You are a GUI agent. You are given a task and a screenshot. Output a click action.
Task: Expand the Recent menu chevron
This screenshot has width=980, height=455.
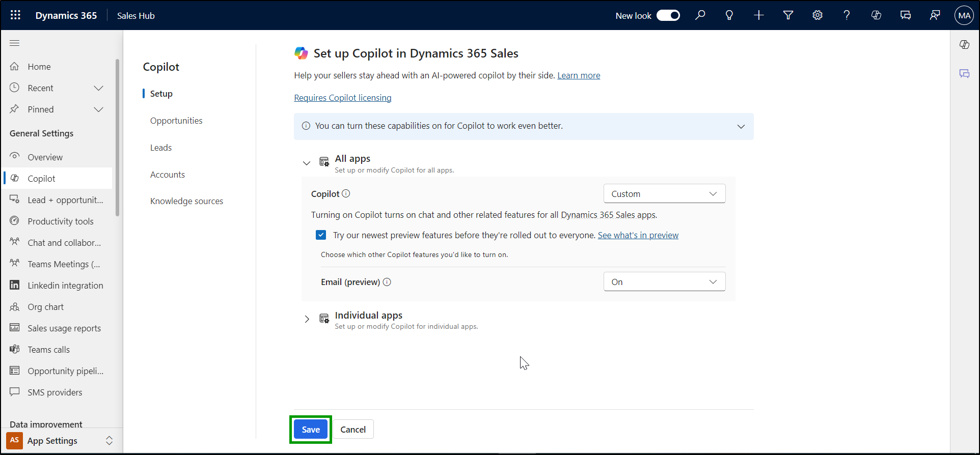point(99,88)
